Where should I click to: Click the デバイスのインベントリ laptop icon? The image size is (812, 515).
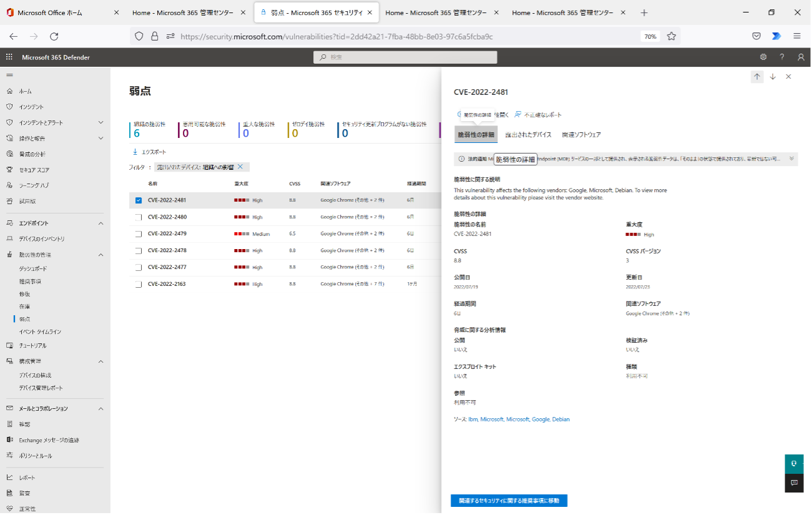(x=9, y=239)
